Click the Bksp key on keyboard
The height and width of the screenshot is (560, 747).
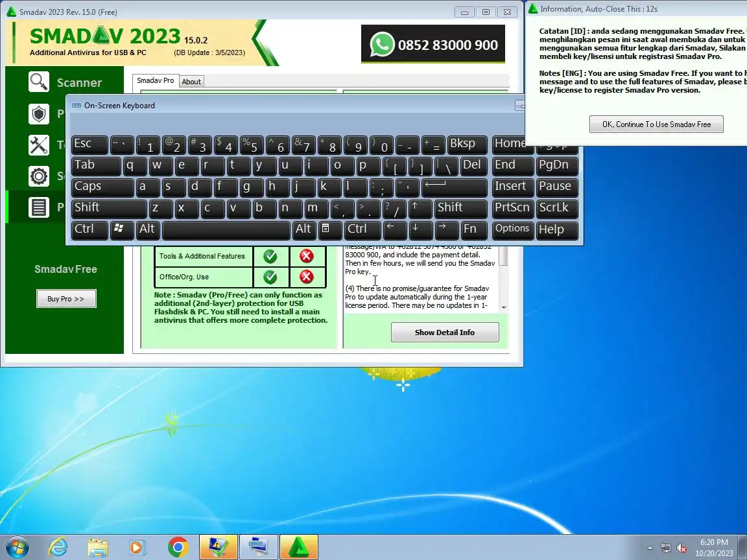pyautogui.click(x=468, y=145)
